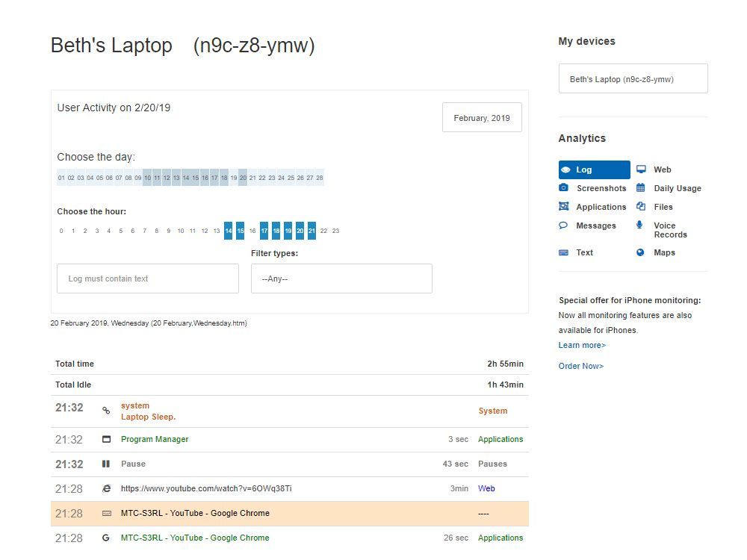Choose hour 16 in the hour selector

coord(252,231)
